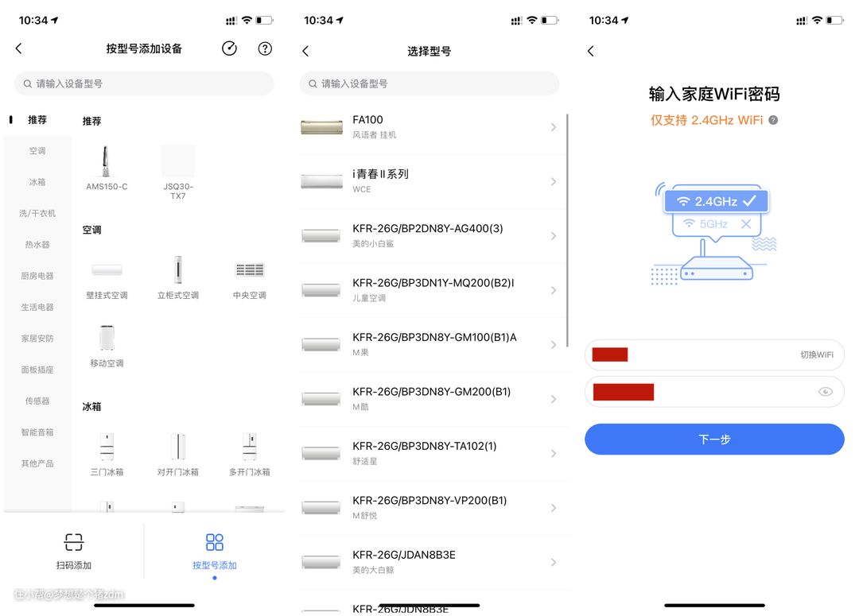This screenshot has height=616, width=859.
Task: Tap the 切换WiFi link
Action: (x=816, y=354)
